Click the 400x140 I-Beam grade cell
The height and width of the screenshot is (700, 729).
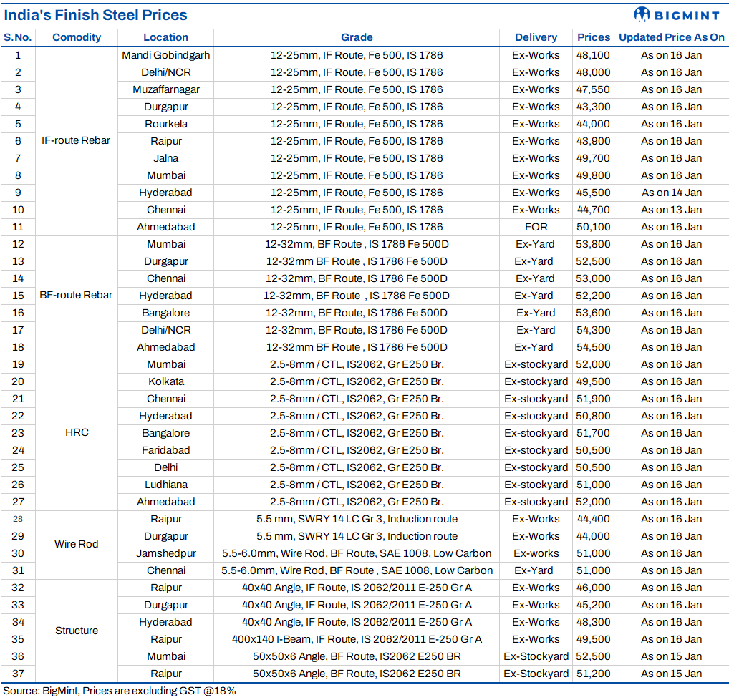tap(357, 639)
